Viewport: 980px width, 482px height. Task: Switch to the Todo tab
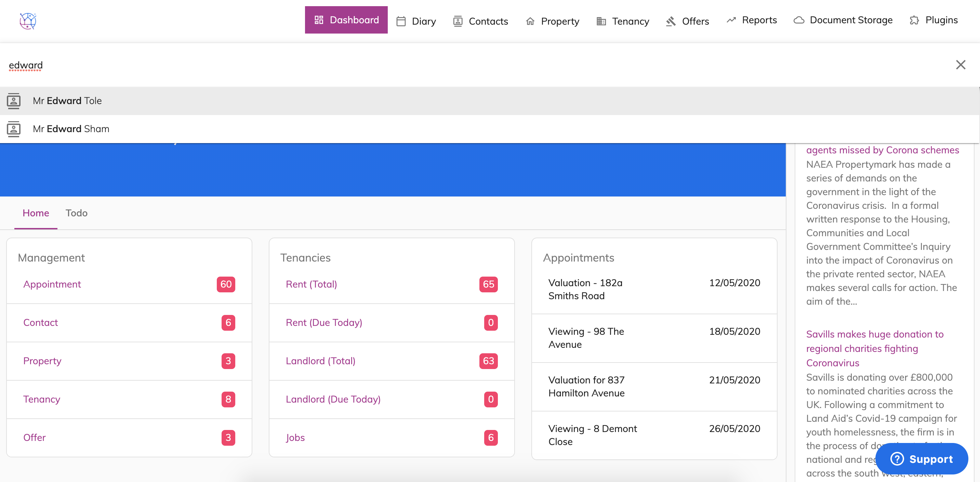click(77, 213)
